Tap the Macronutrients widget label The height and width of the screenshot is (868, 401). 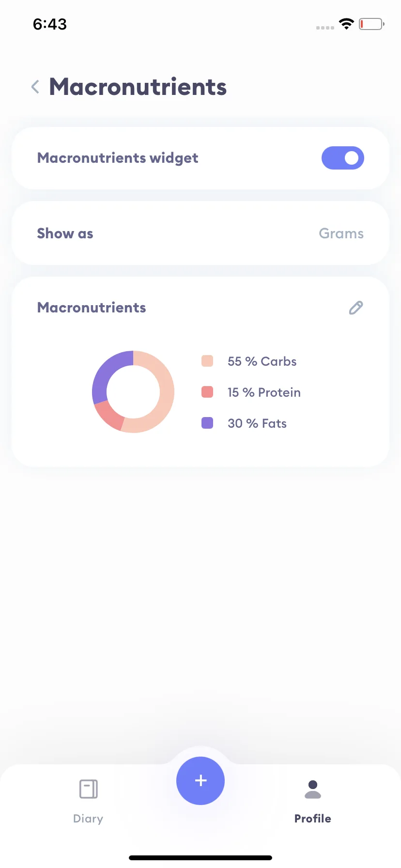coord(118,158)
